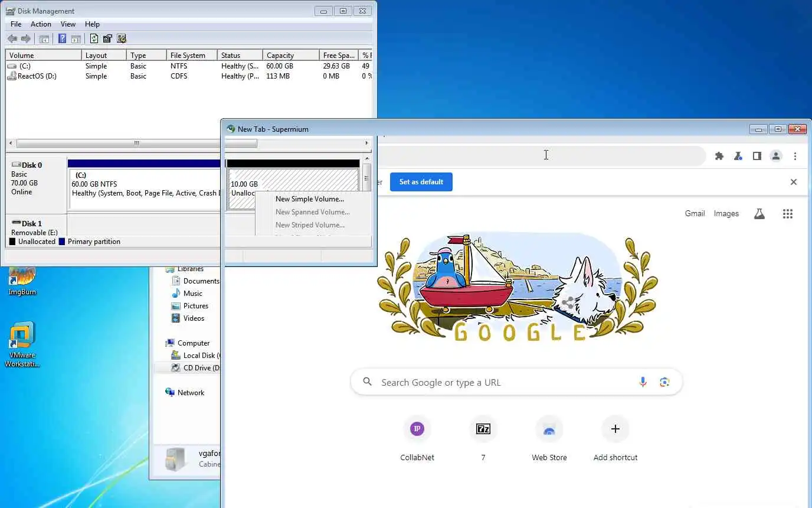Click the Status column header

click(240, 56)
